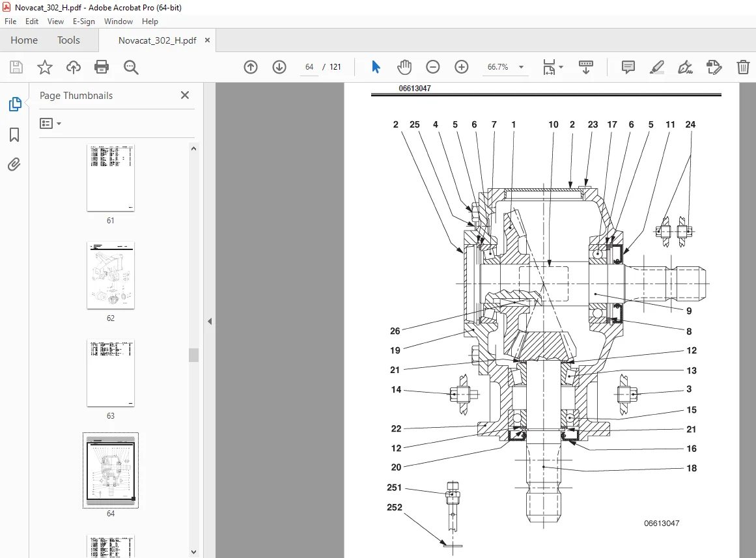Open the Window menu
Screen dimensions: 756x558
pos(118,21)
